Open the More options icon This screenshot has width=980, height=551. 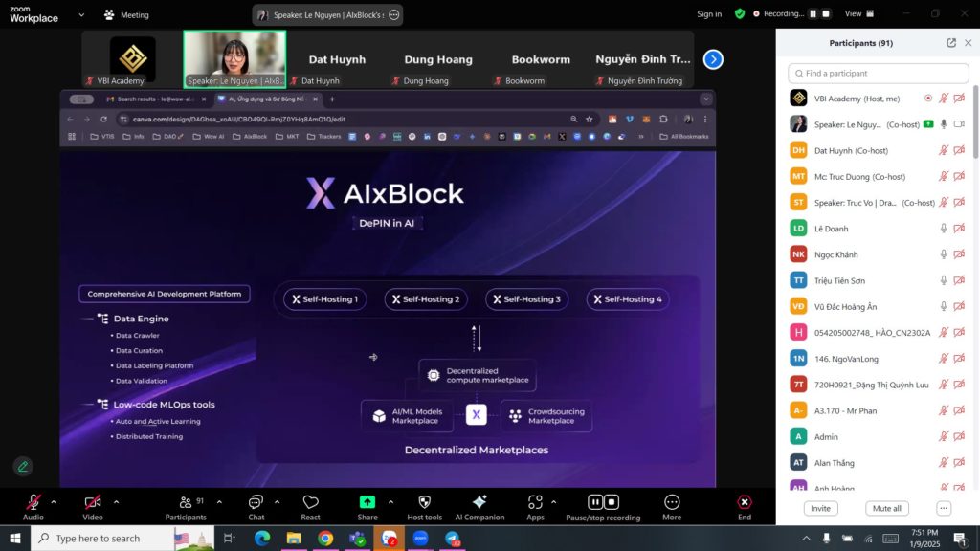tap(672, 502)
